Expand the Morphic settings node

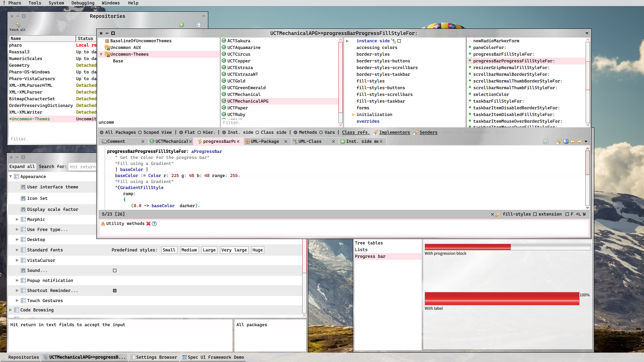point(17,219)
